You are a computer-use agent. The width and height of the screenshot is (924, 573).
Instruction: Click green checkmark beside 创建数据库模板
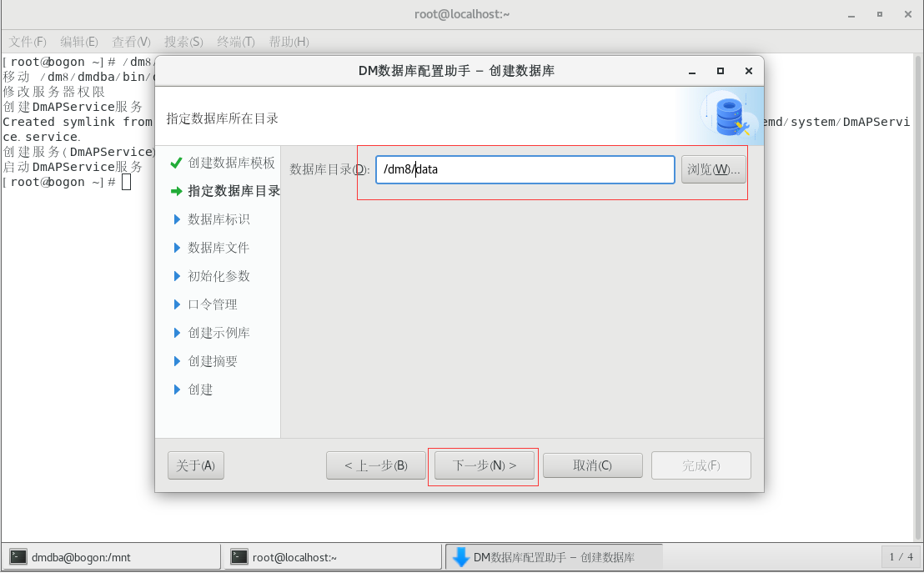coord(176,163)
